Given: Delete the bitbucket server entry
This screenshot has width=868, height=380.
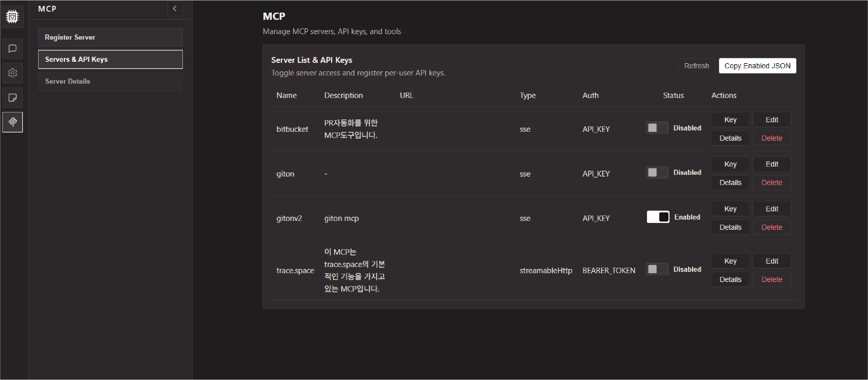Looking at the screenshot, I should (x=771, y=138).
